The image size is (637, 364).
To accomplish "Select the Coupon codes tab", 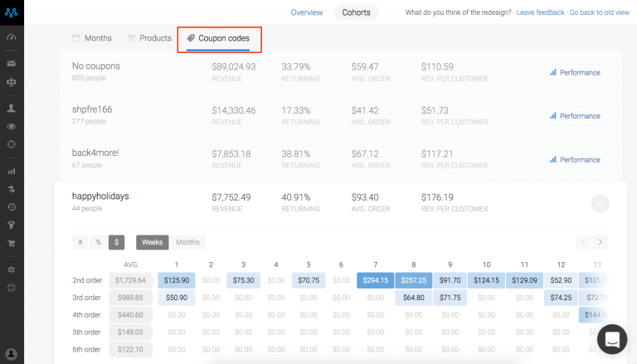I will [x=218, y=39].
